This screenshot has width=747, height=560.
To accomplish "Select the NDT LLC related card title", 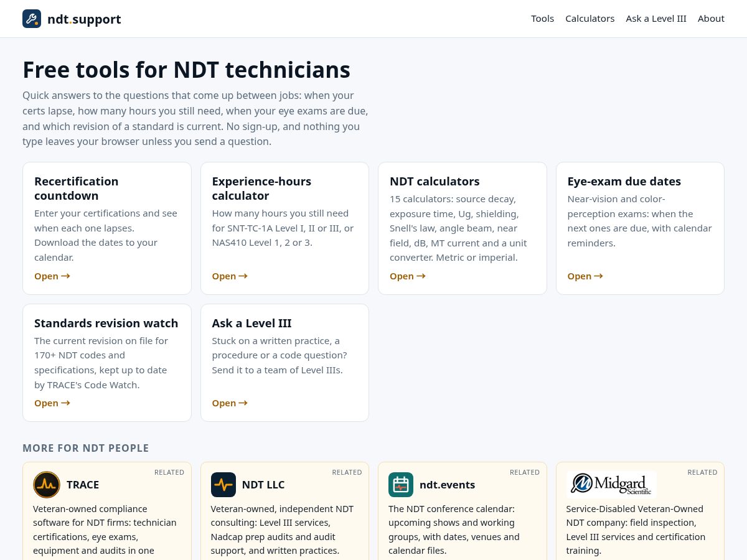I will [x=263, y=485].
